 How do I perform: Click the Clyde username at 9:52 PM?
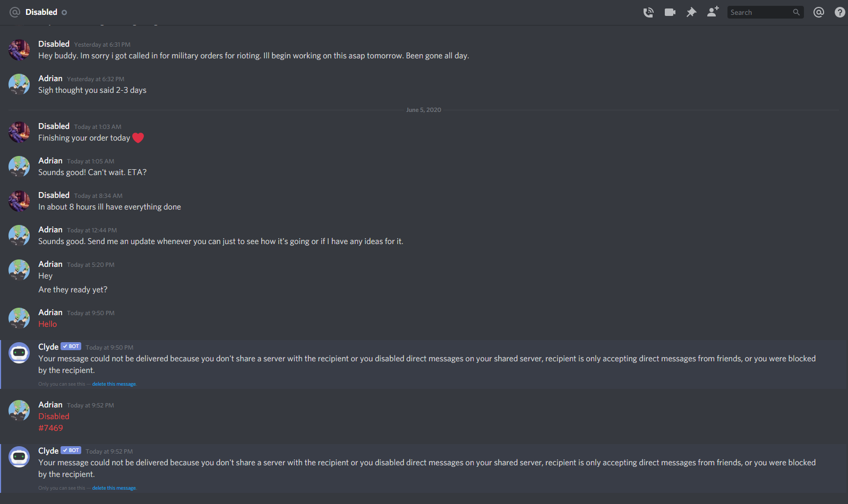48,450
